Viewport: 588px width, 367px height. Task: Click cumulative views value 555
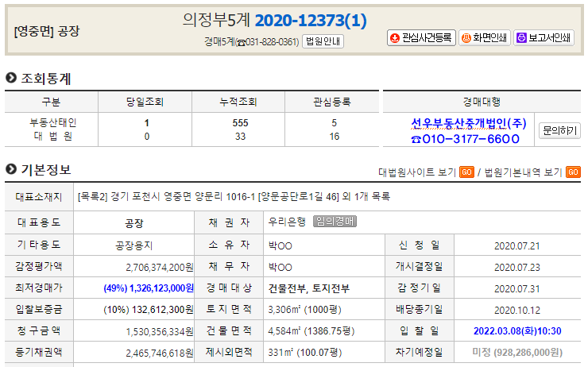(240, 123)
